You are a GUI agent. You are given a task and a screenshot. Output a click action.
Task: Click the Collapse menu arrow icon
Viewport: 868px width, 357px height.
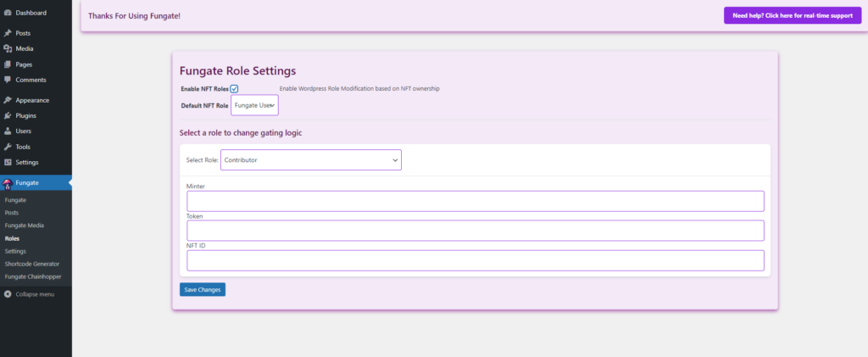coord(8,294)
